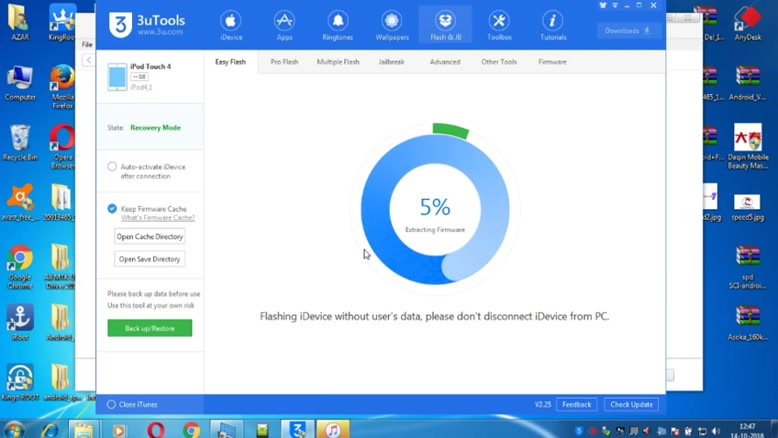Uncheck Keep Firmware Cache option

pos(112,208)
